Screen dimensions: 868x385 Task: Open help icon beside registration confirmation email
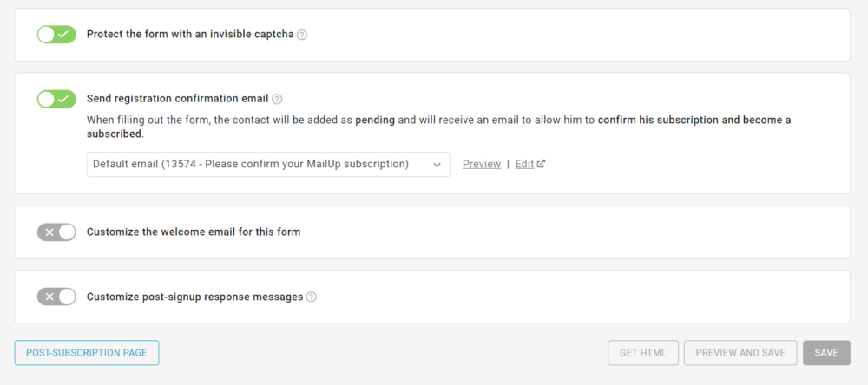tap(278, 100)
